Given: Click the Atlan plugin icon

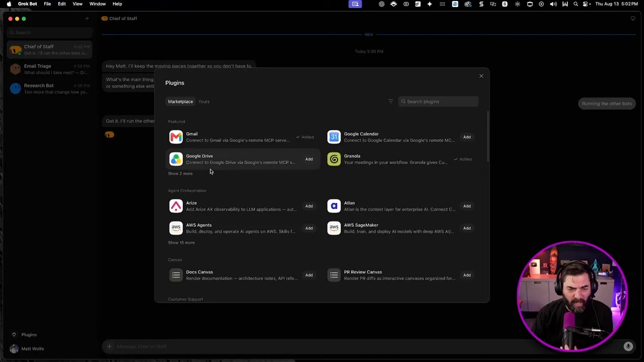Looking at the screenshot, I should (334, 206).
